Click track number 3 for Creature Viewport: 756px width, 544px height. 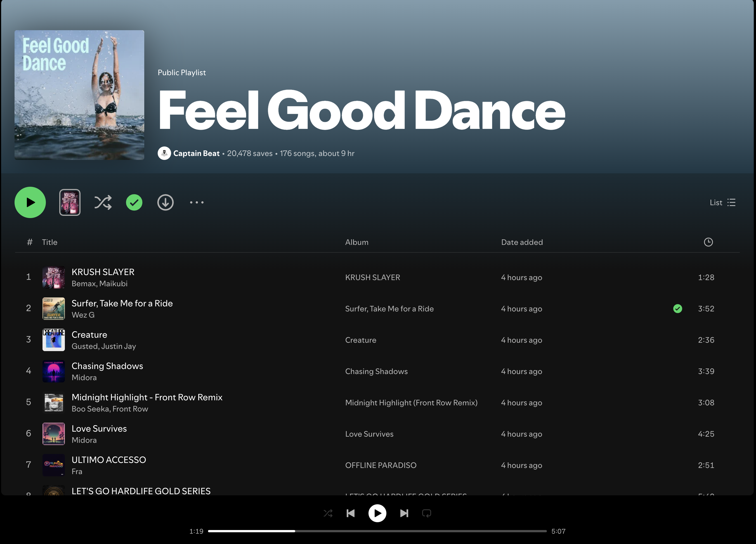pos(29,339)
